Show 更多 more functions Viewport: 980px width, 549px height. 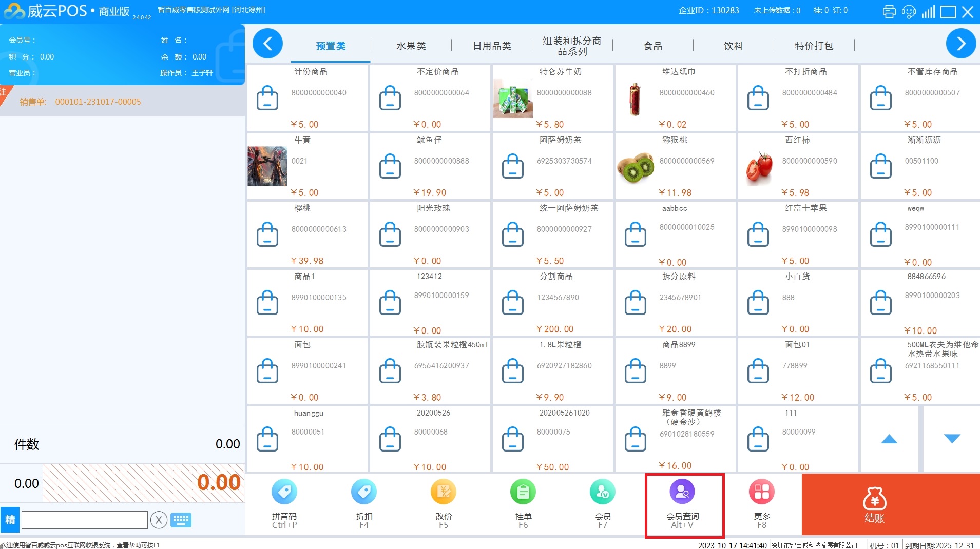tap(762, 503)
